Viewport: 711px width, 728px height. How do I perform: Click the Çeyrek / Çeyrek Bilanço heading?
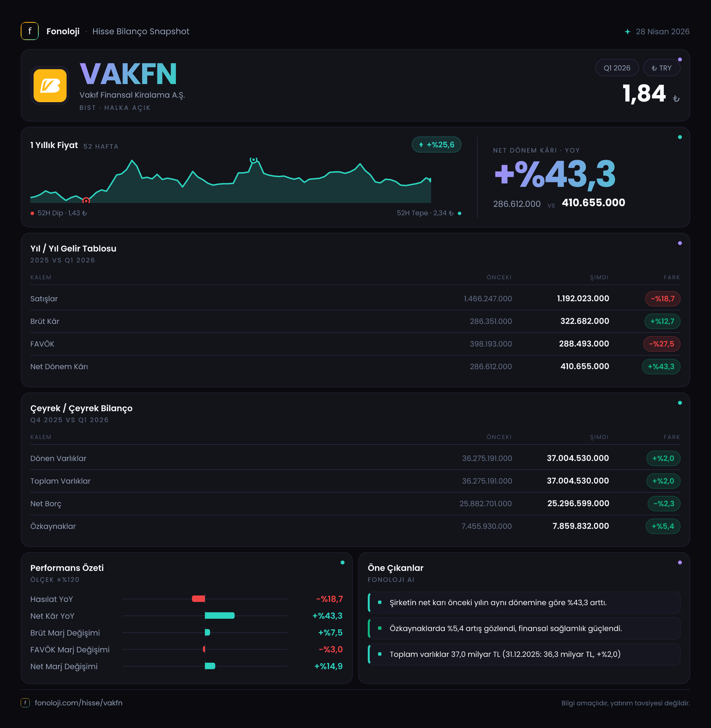81,408
